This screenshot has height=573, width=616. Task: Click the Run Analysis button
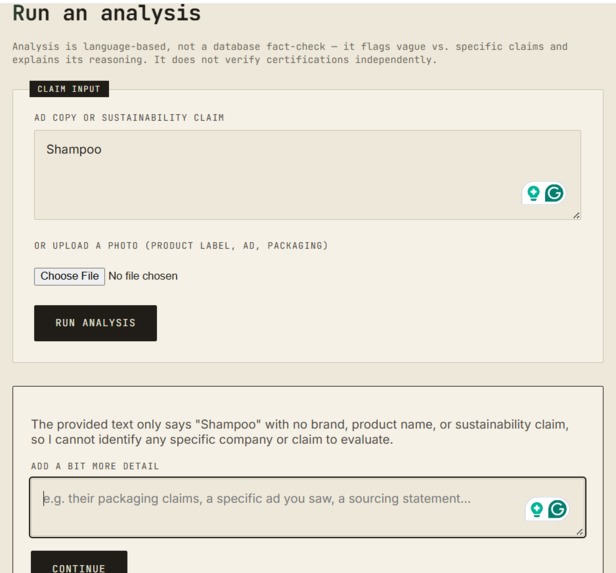pyautogui.click(x=95, y=323)
